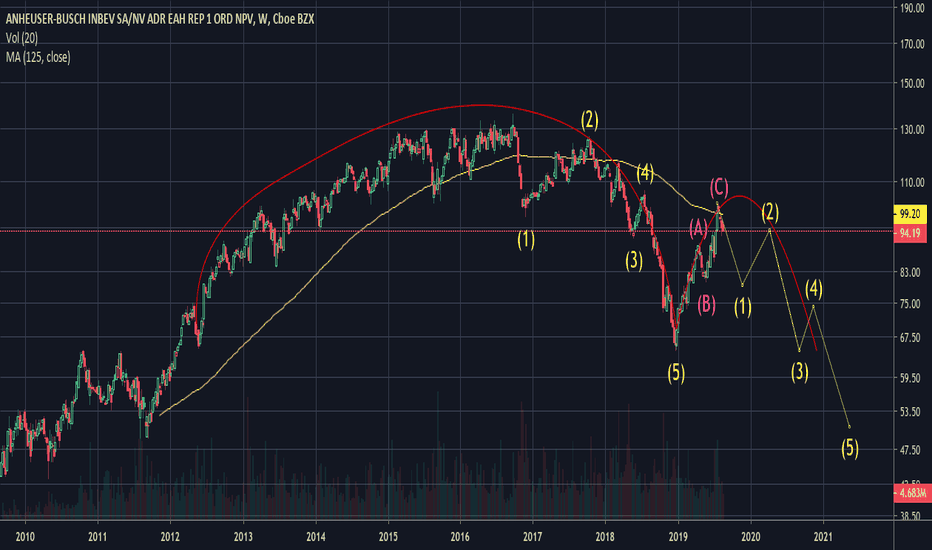The width and height of the screenshot is (932, 550).
Task: Click the 2015 year label on time axis
Action: point(388,537)
